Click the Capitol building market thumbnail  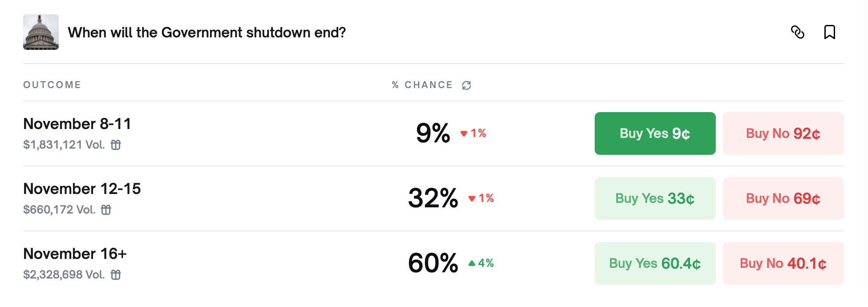41,32
